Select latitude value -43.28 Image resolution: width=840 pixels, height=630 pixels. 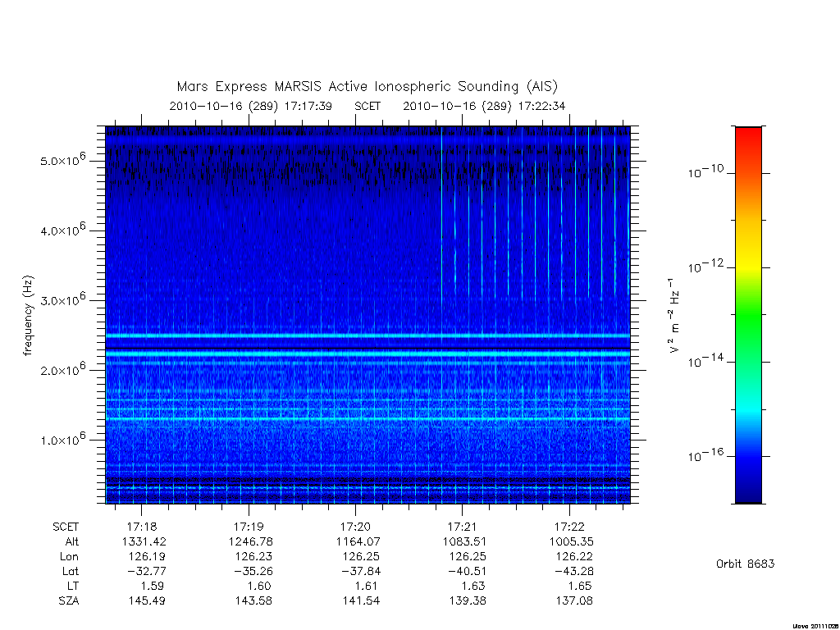[573, 571]
